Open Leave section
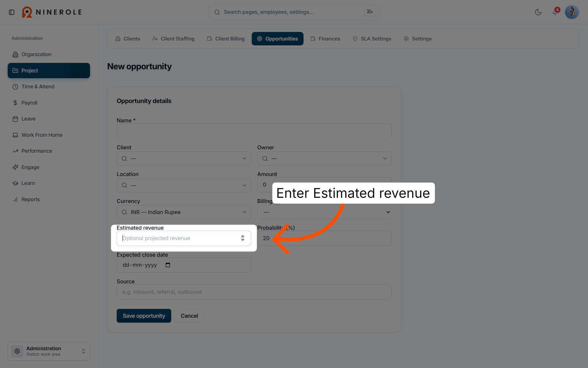Viewport: 588px width, 368px height. click(x=49, y=119)
